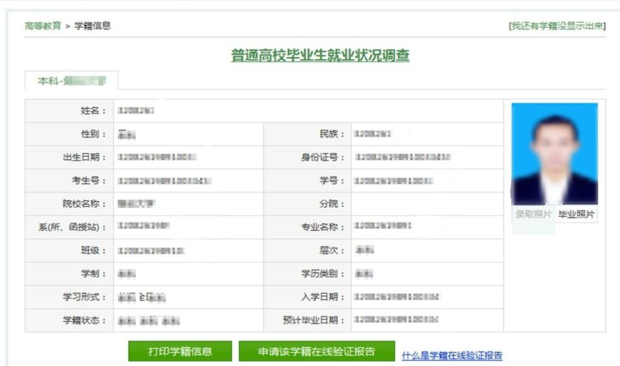Switch to 毕业照片 photo tab

[576, 214]
